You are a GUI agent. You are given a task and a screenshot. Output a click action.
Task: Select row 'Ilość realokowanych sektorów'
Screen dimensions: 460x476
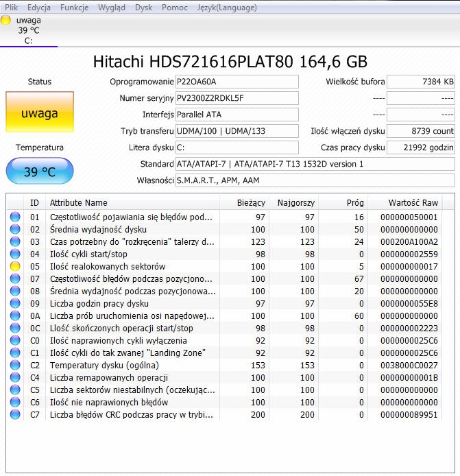(x=225, y=266)
